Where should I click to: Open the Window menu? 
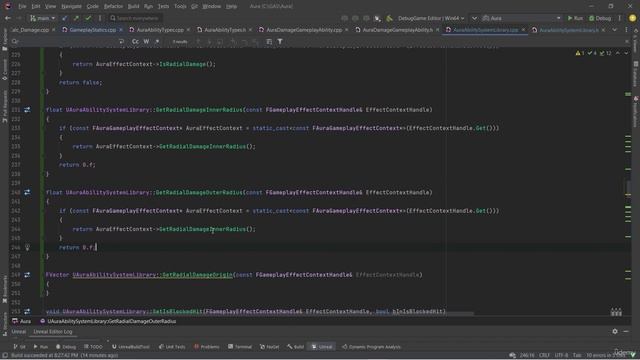pos(211,7)
